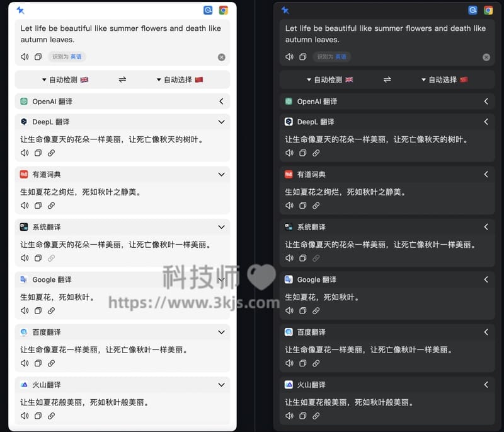Collapse 有道词典 section in the light window
The width and height of the screenshot is (504, 432).
[222, 174]
